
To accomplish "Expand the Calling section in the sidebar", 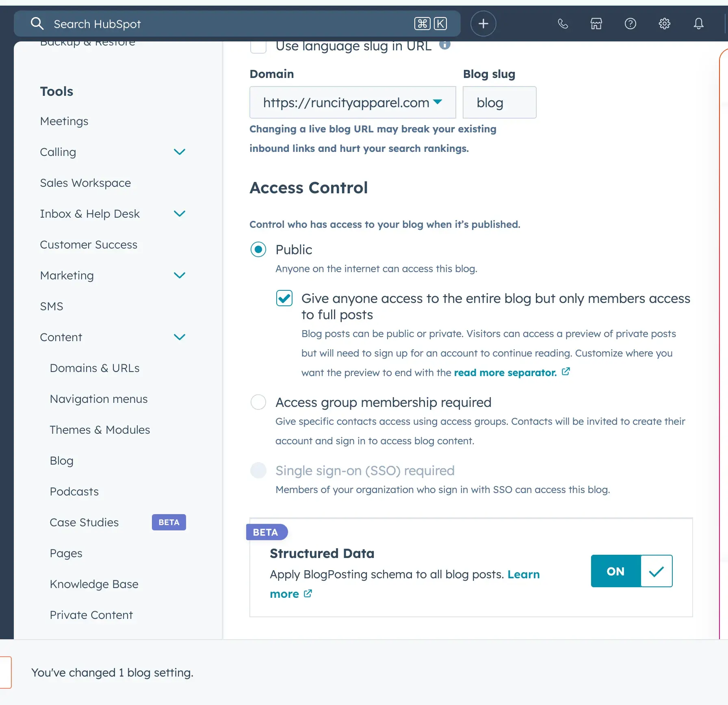I will click(179, 152).
